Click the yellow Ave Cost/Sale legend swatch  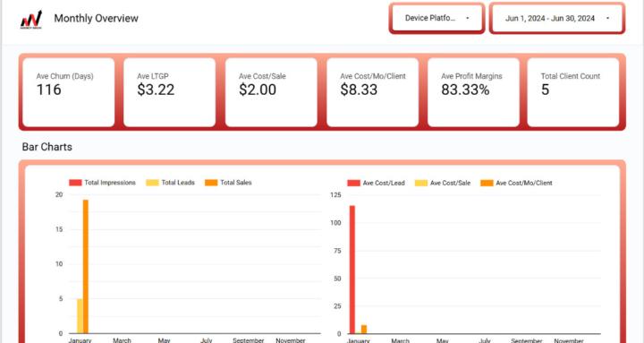point(421,183)
